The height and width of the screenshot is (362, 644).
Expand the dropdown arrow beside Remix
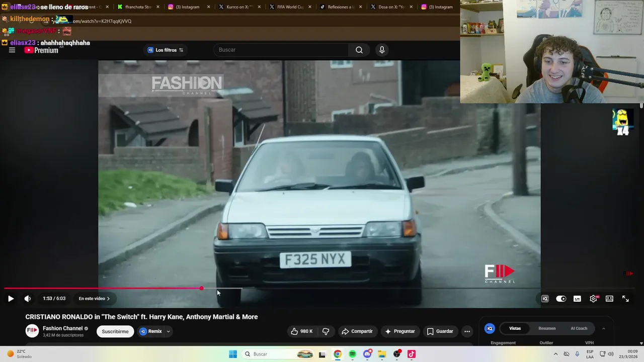pos(169,331)
